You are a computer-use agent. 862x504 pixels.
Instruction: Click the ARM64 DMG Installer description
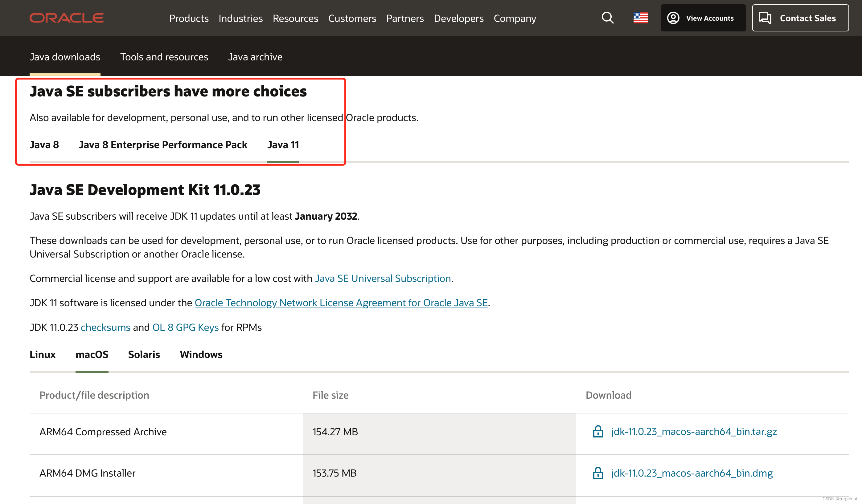click(x=88, y=473)
